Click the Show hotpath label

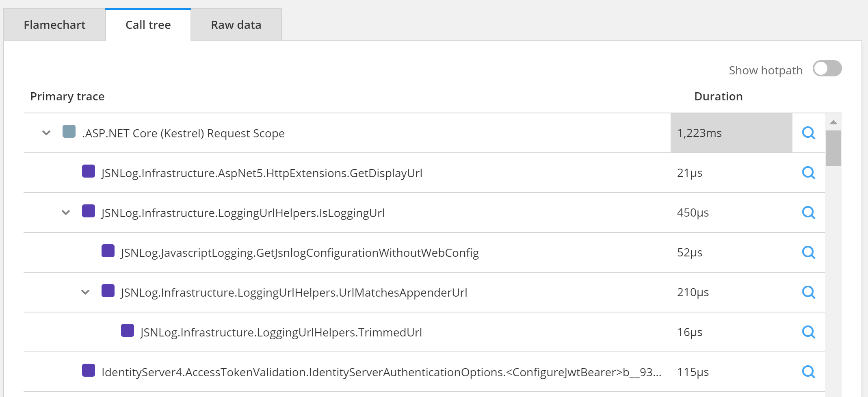pos(766,71)
